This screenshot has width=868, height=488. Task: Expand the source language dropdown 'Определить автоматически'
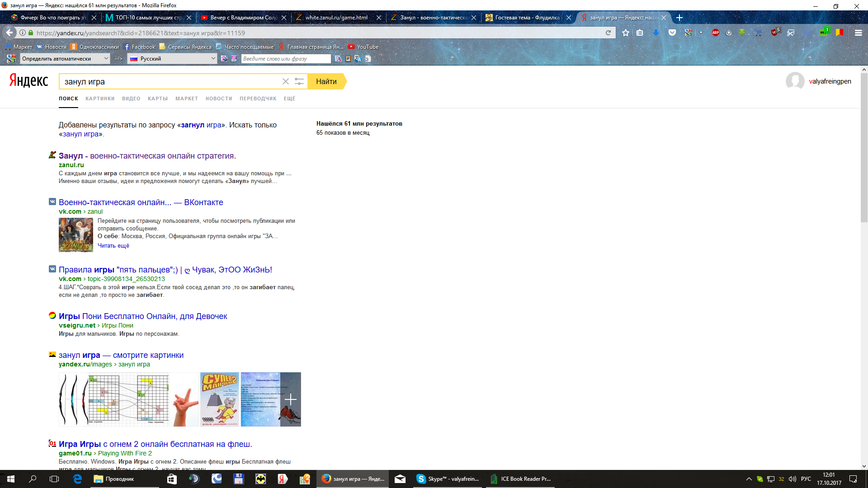click(65, 59)
